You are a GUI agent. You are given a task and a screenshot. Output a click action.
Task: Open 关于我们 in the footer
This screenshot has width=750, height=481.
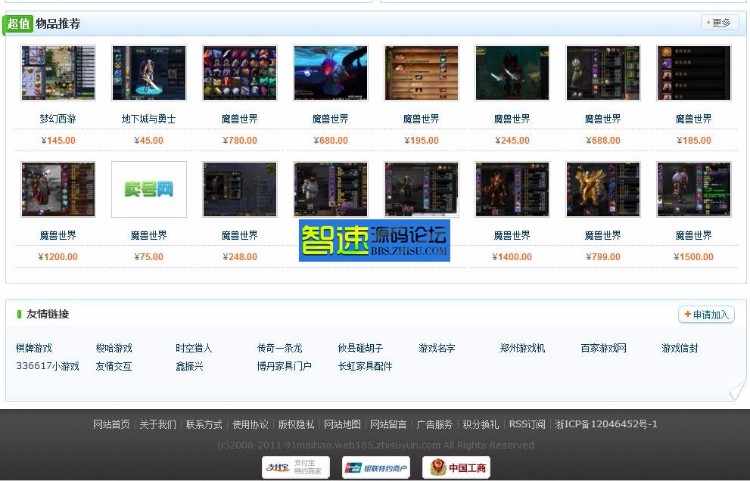[157, 425]
